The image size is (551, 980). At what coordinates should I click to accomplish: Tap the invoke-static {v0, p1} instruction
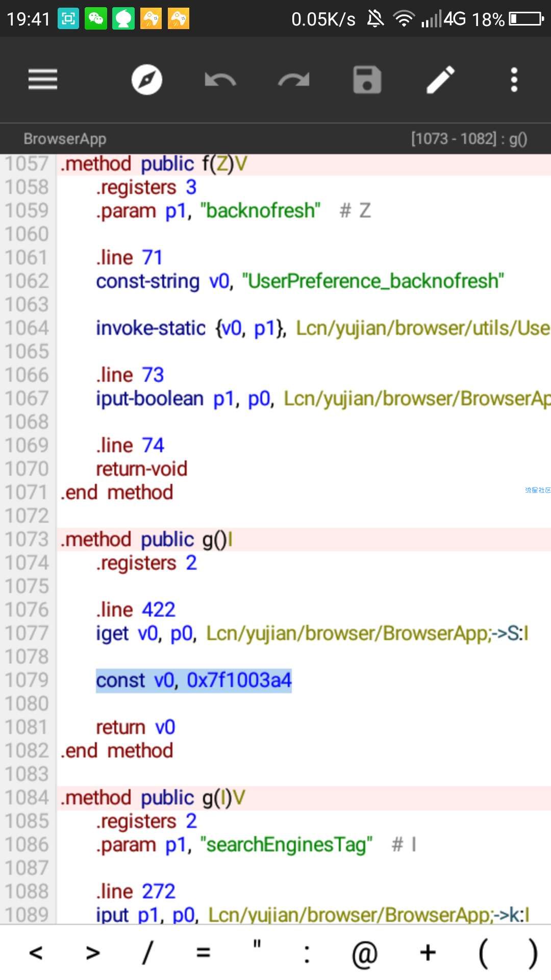click(323, 328)
